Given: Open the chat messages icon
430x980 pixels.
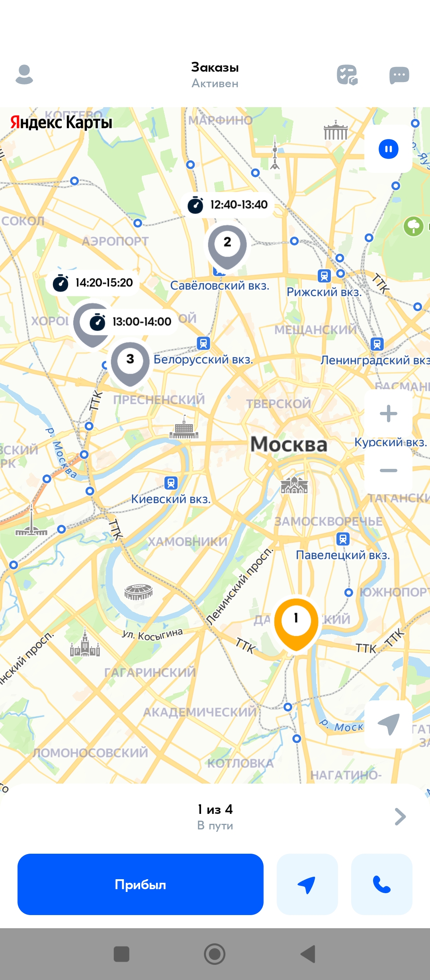Looking at the screenshot, I should [399, 75].
